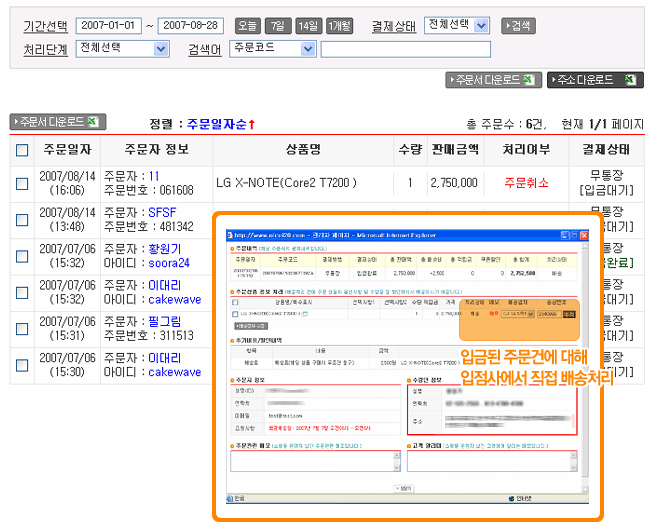Click the search keyword text field
Viewport: 655px width, 529px height.
click(405, 49)
